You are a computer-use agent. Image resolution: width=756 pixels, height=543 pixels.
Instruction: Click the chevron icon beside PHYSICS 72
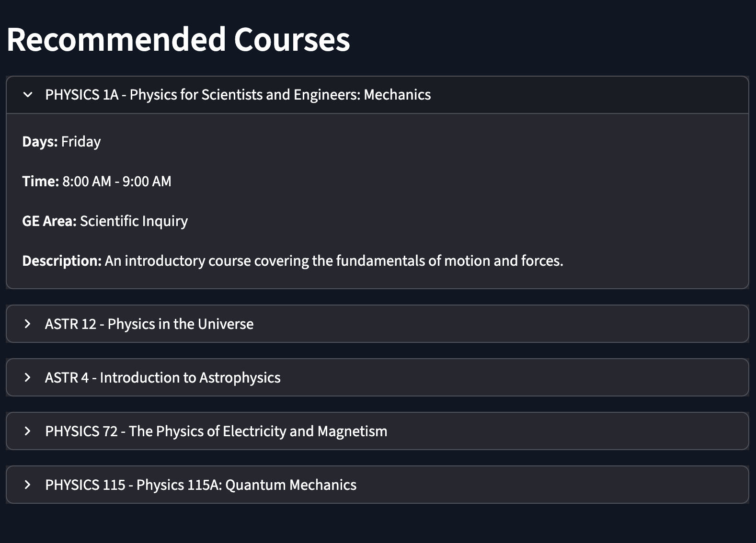coord(28,431)
